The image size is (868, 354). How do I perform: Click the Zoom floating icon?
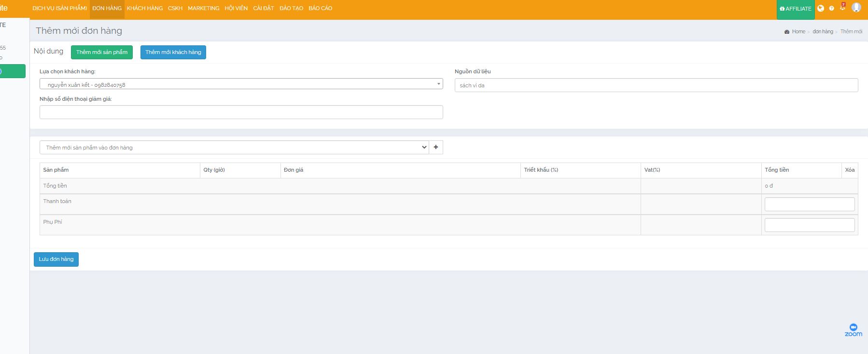click(853, 330)
